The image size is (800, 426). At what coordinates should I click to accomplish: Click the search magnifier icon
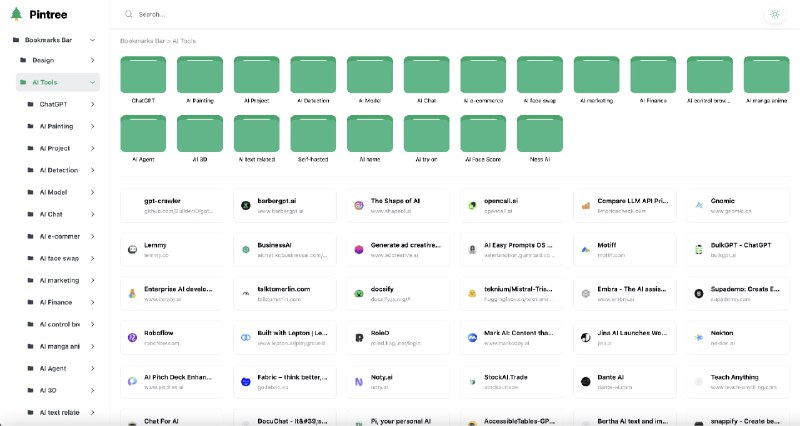[128, 15]
